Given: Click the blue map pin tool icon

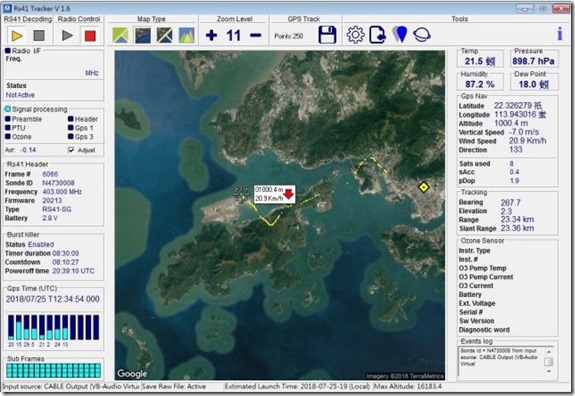Looking at the screenshot, I should (x=400, y=34).
